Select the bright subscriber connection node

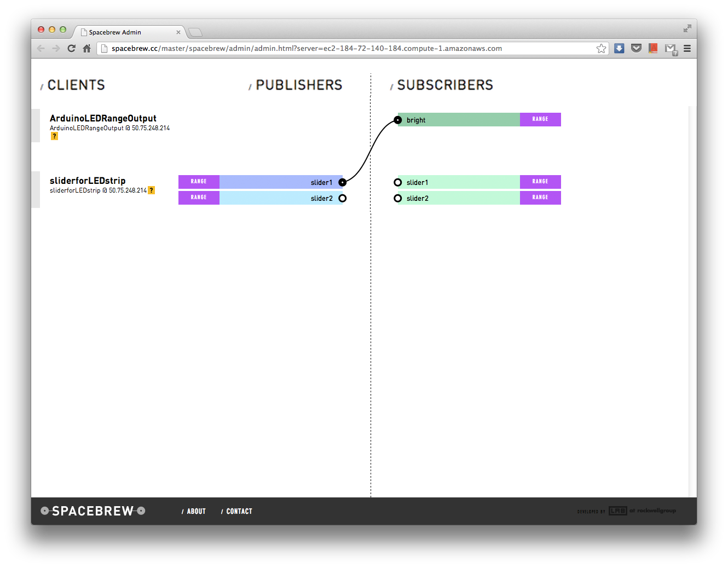point(398,120)
